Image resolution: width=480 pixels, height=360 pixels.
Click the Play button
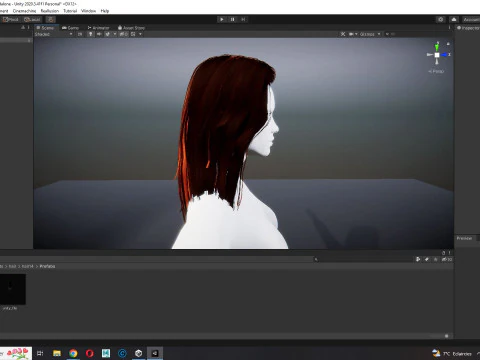pyautogui.click(x=222, y=19)
